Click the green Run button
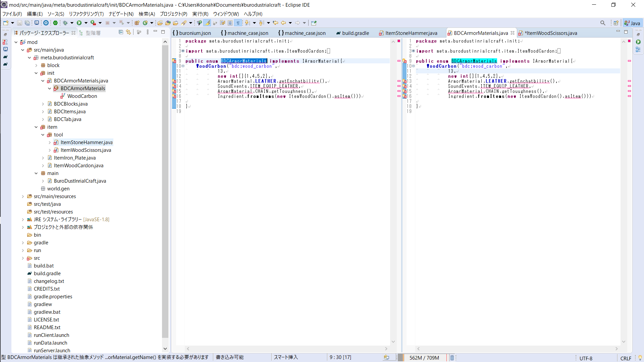The height and width of the screenshot is (362, 644). coord(79,23)
